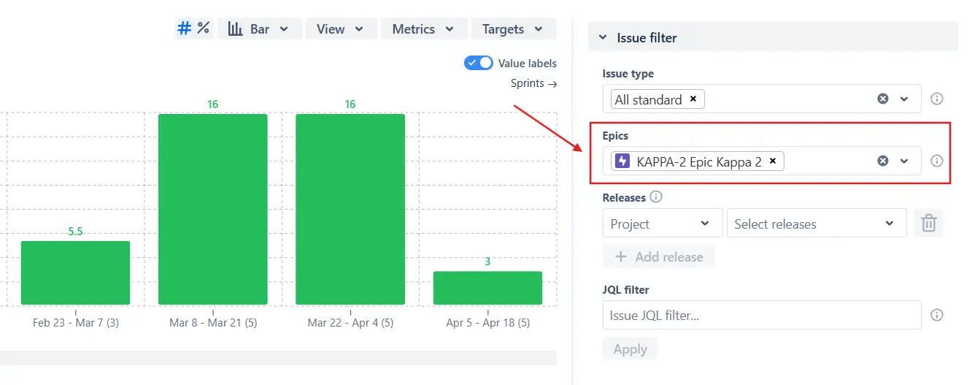Remove the KAPPA-2 Epic Kappa 2 tag
The height and width of the screenshot is (385, 980).
pyautogui.click(x=773, y=161)
